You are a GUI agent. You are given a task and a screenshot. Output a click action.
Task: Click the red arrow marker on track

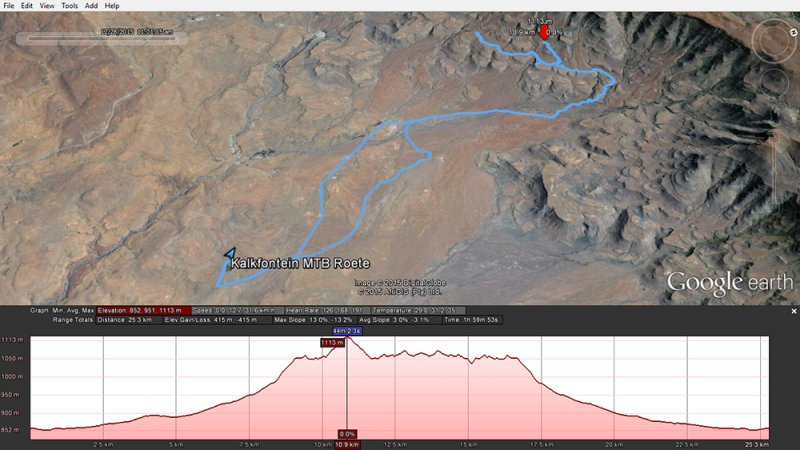[544, 32]
